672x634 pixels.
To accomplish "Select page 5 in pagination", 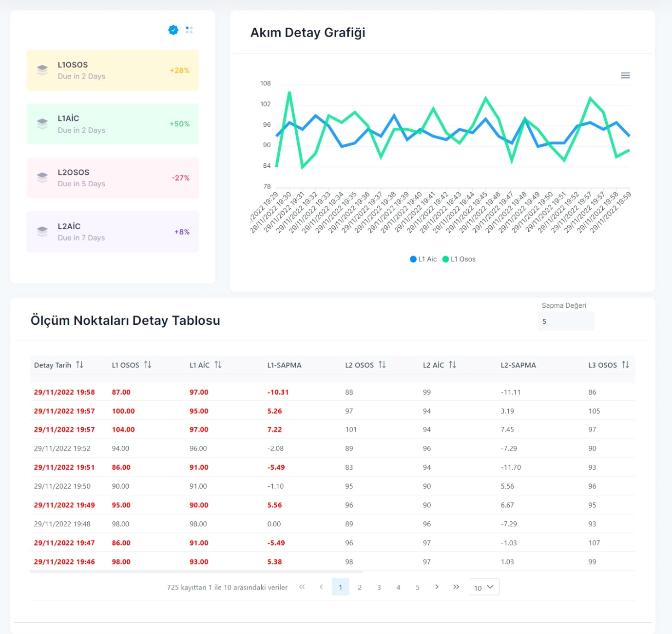I will [x=417, y=587].
